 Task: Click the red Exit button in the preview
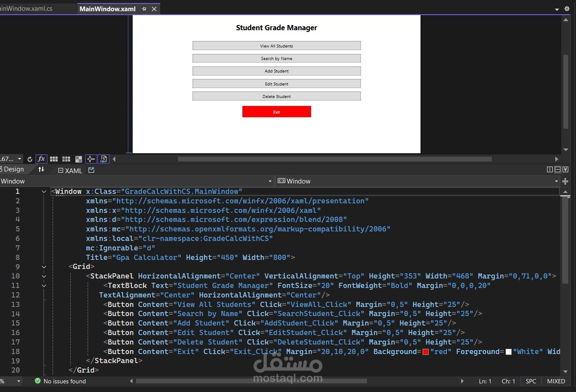(x=276, y=111)
